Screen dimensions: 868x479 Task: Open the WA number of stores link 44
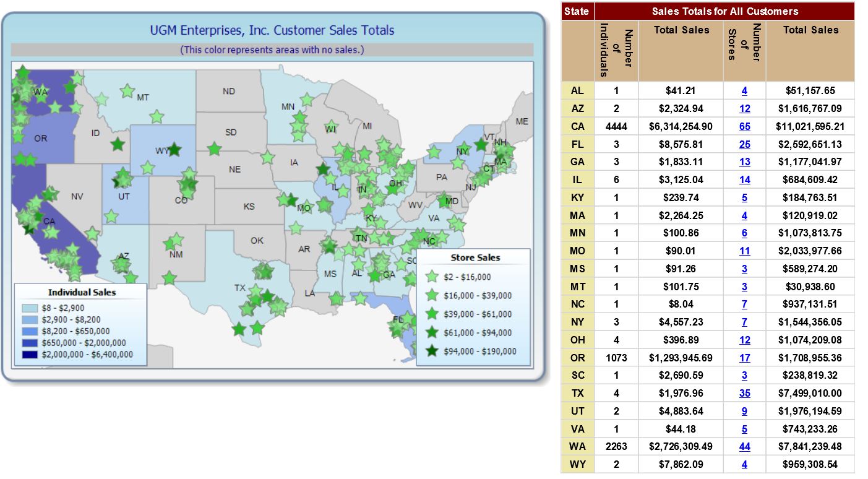pyautogui.click(x=744, y=447)
